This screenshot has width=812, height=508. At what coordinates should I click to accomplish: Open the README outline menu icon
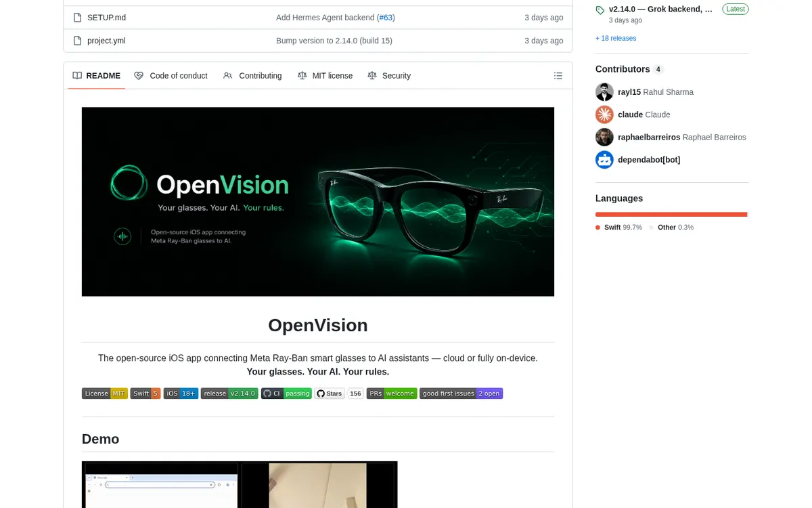558,76
